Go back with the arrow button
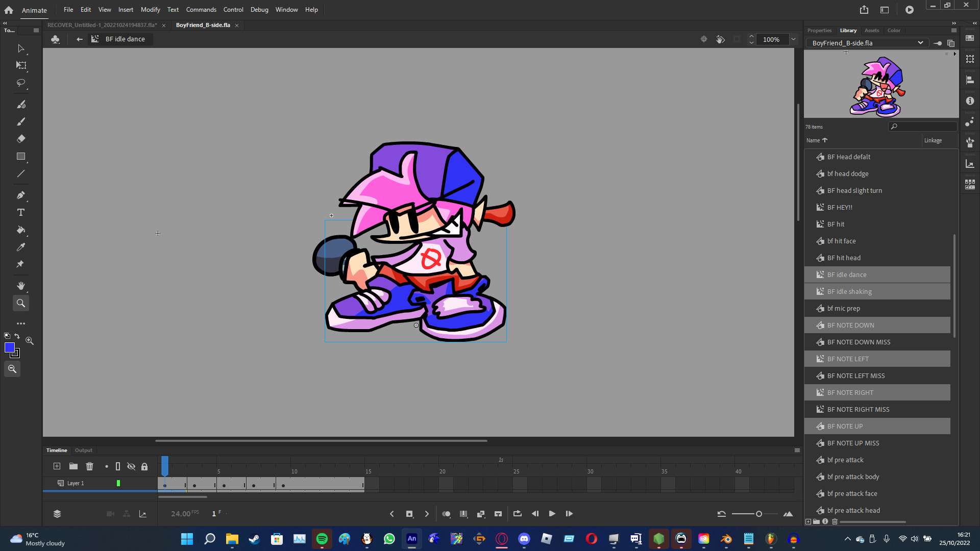 80,39
